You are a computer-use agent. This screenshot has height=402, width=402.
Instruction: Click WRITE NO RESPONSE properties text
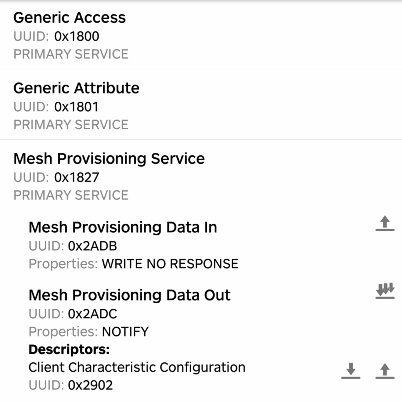pyautogui.click(x=170, y=264)
